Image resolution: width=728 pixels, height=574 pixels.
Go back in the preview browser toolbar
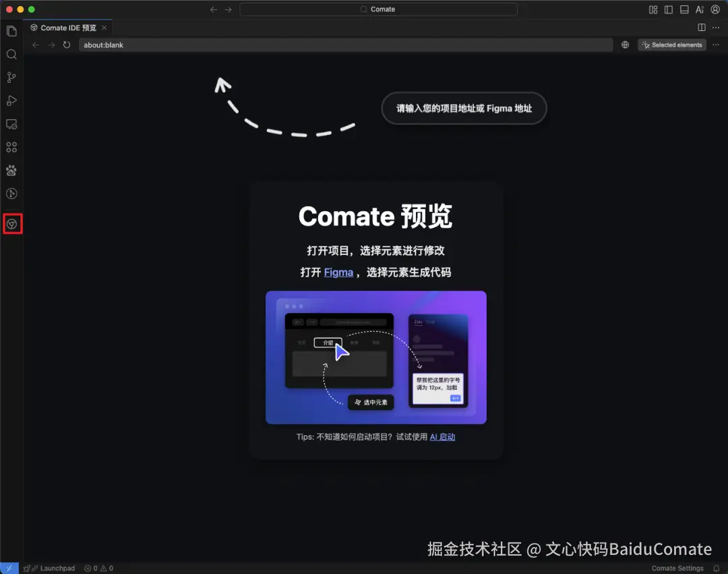coord(36,45)
